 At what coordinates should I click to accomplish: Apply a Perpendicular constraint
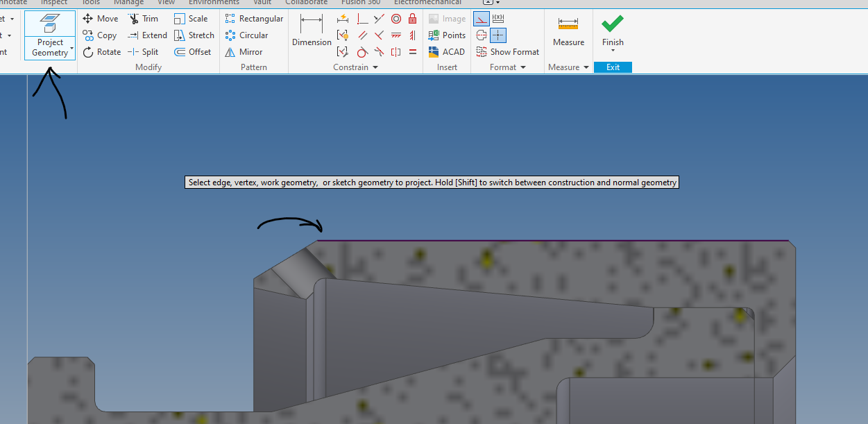tap(362, 19)
